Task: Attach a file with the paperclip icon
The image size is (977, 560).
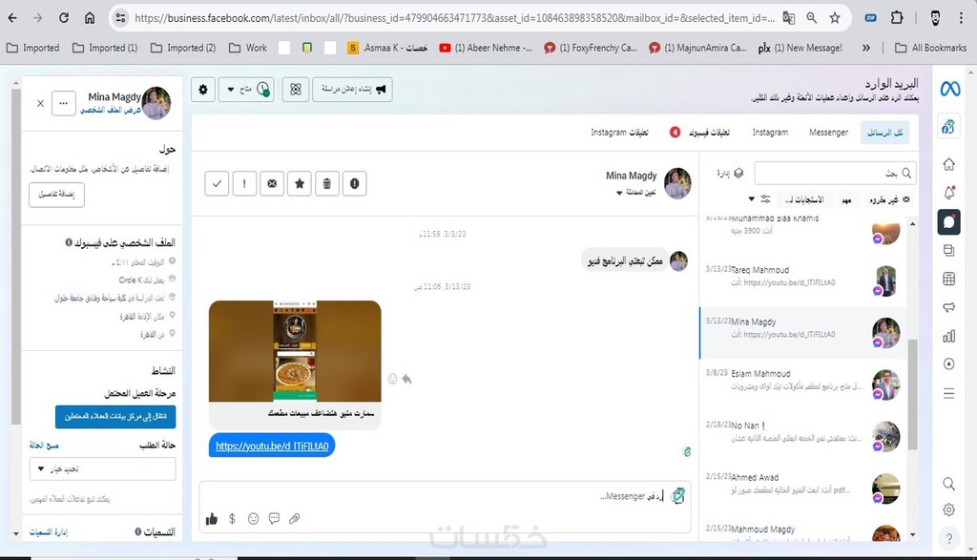Action: (x=295, y=518)
